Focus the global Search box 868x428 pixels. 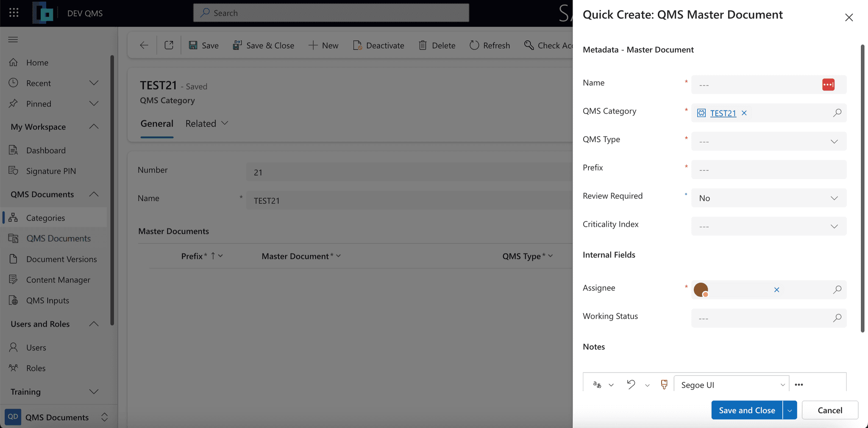(331, 13)
